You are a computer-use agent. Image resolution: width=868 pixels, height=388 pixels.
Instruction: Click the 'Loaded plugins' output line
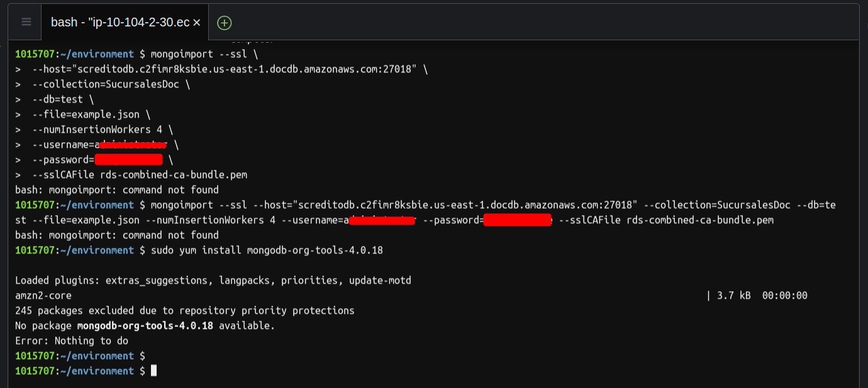[213, 280]
